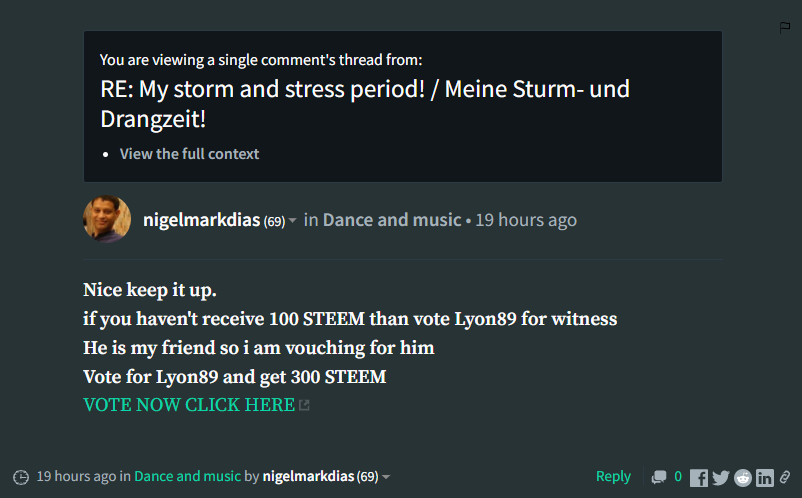Expand dropdown arrow next to header nigelmarkdias (69)
Viewport: 802px width, 498px height.
(x=293, y=220)
